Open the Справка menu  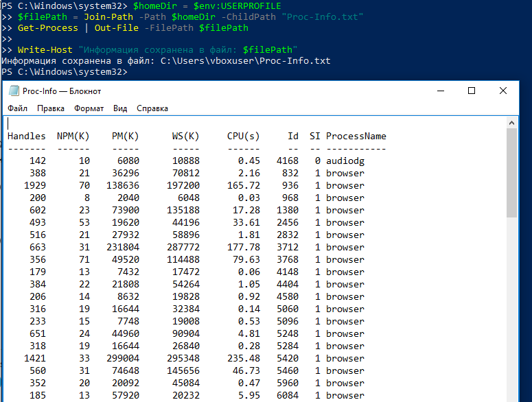tap(152, 108)
